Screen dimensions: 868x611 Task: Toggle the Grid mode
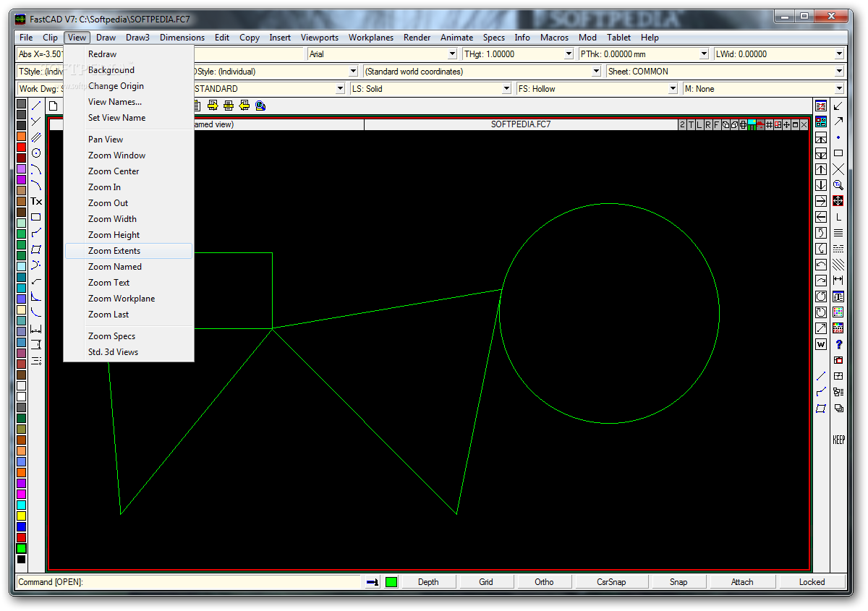coord(486,582)
